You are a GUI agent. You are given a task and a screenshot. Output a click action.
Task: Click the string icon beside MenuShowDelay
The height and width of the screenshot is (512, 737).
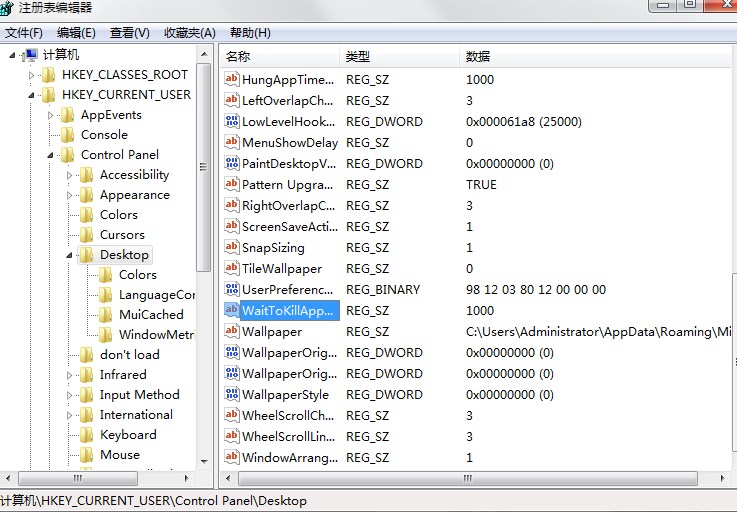[x=232, y=142]
